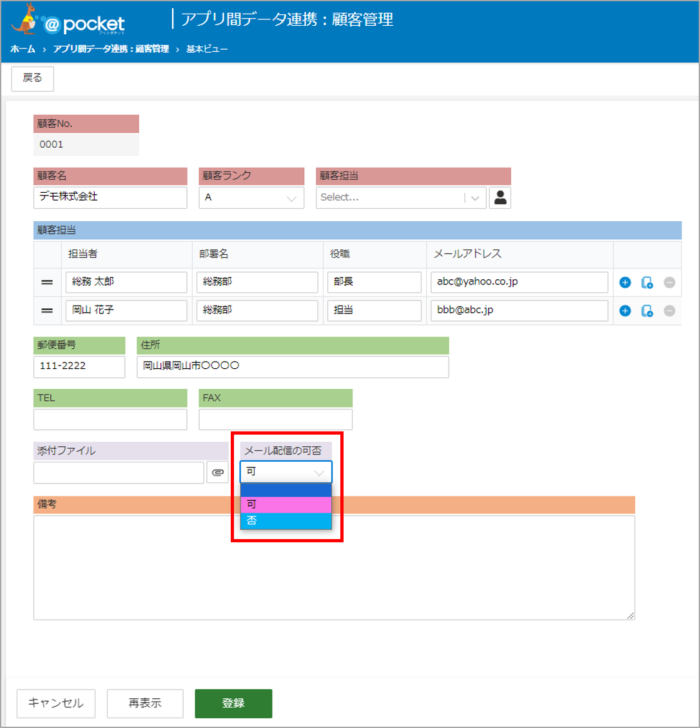Click drag handle of 総務 太郎 row
Image resolution: width=700 pixels, height=728 pixels.
pyautogui.click(x=47, y=282)
